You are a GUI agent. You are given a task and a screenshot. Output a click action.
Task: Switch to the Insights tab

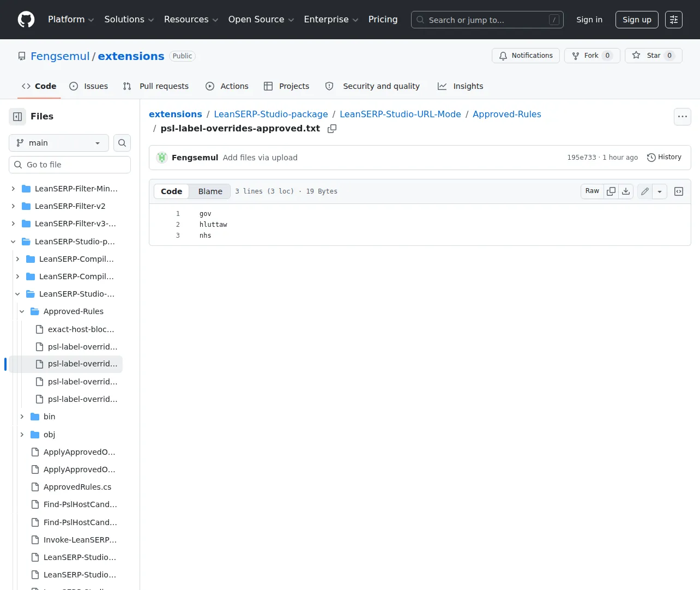point(461,86)
